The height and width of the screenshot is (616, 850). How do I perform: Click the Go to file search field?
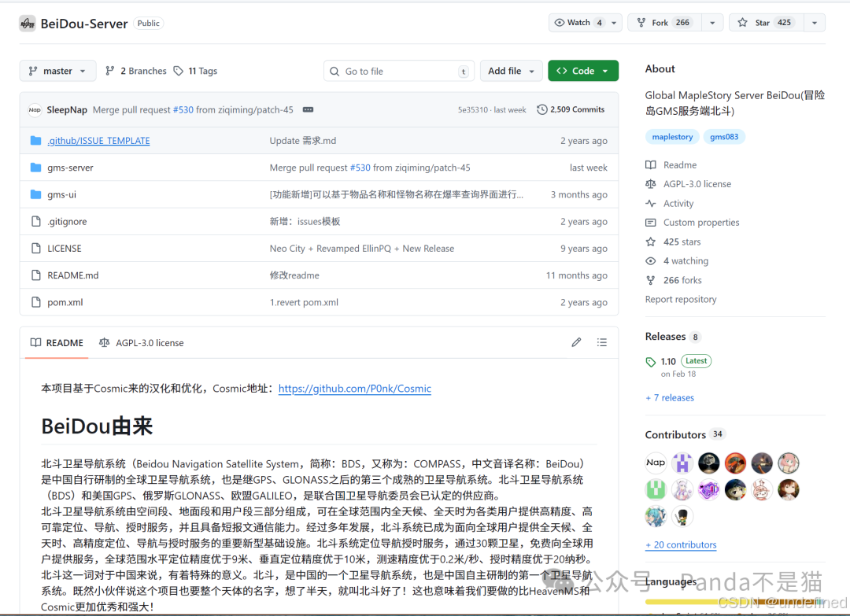399,71
